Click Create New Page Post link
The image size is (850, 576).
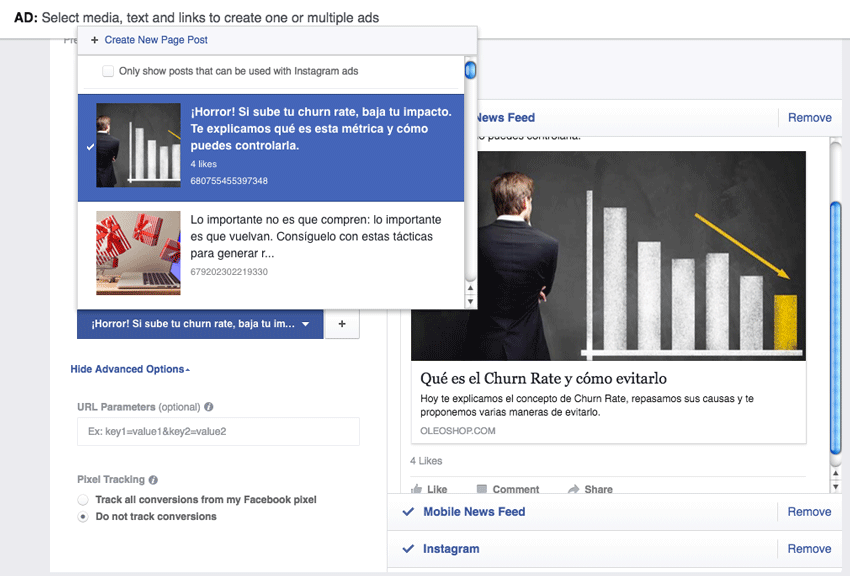(x=156, y=40)
